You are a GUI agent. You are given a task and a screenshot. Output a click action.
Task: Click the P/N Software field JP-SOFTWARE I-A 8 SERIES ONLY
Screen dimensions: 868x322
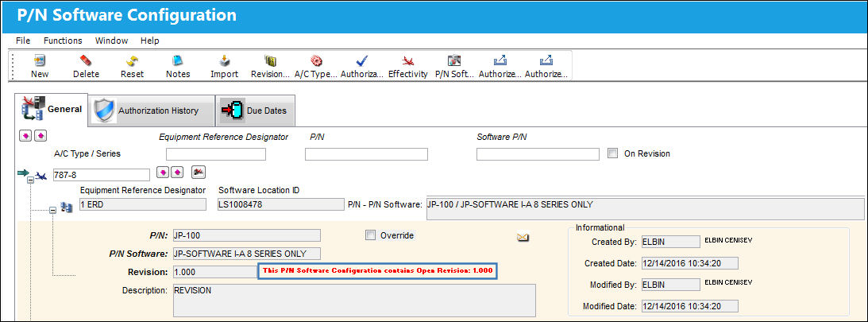[x=246, y=254]
